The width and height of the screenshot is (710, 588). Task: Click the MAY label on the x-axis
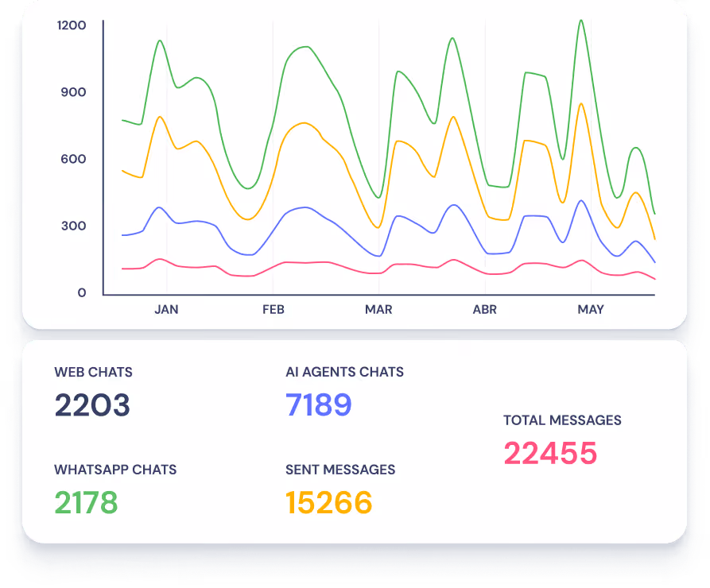591,310
